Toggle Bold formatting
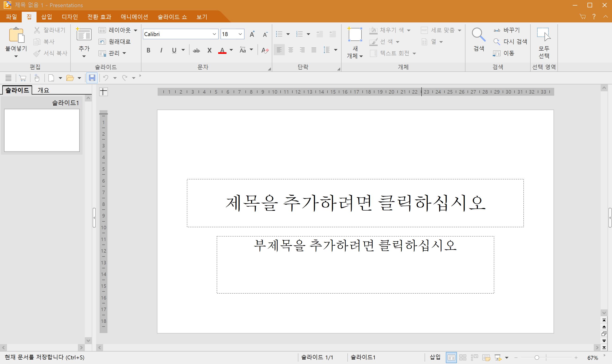612x364 pixels. 148,50
